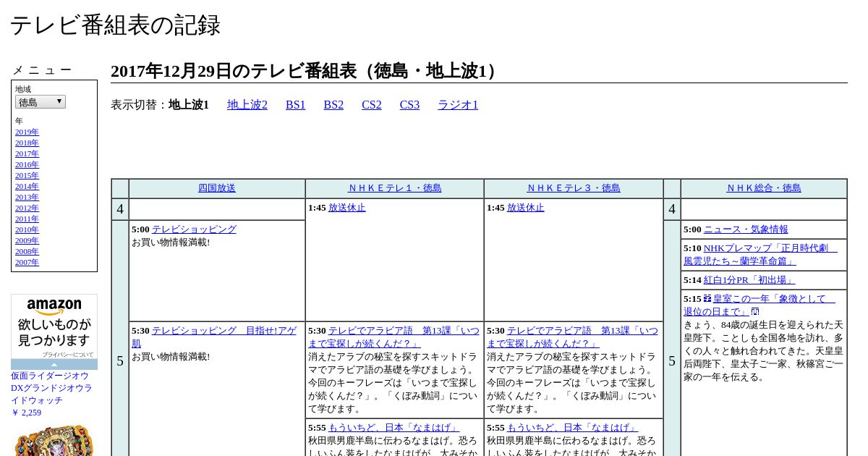Click the 5:15 description starting きょう、84歳

[x=763, y=351]
